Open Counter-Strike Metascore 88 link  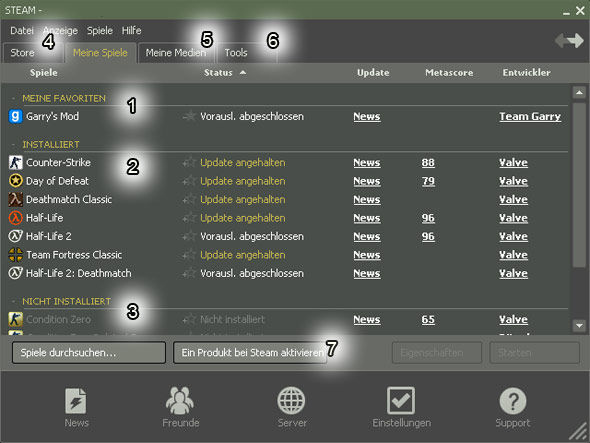coord(428,163)
